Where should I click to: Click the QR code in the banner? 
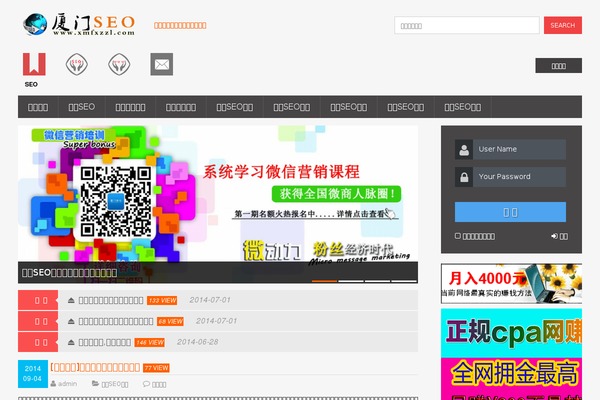click(x=116, y=201)
